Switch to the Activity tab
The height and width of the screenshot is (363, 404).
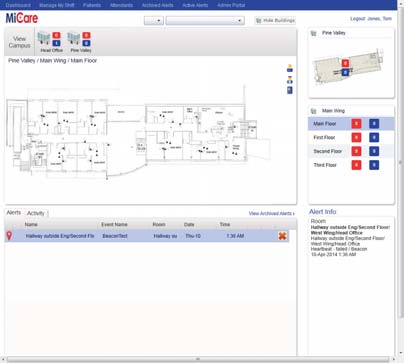(x=36, y=213)
